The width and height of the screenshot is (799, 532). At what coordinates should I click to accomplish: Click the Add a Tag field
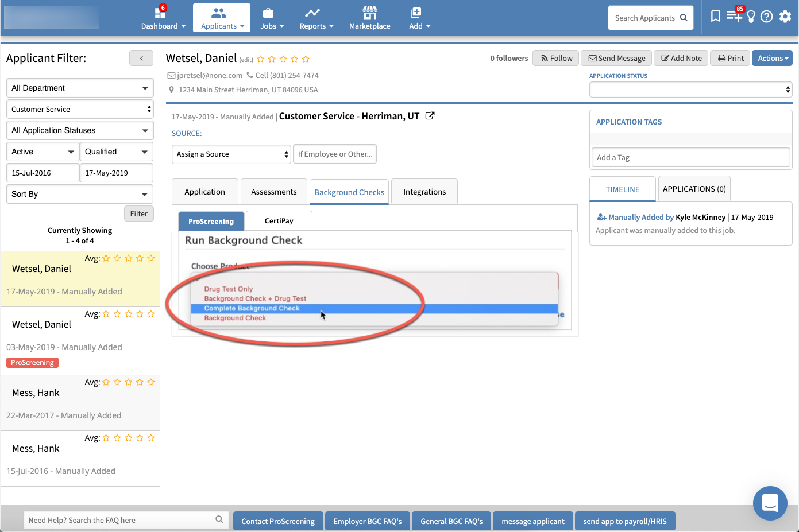point(690,157)
